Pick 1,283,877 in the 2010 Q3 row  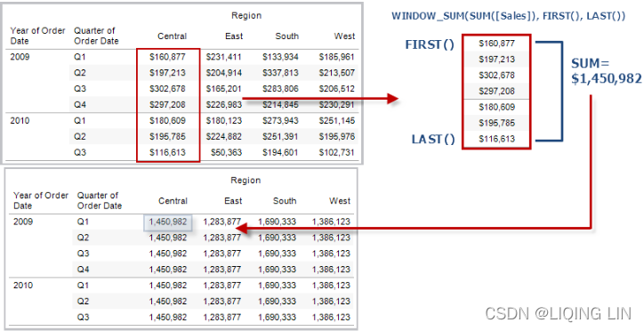point(221,317)
